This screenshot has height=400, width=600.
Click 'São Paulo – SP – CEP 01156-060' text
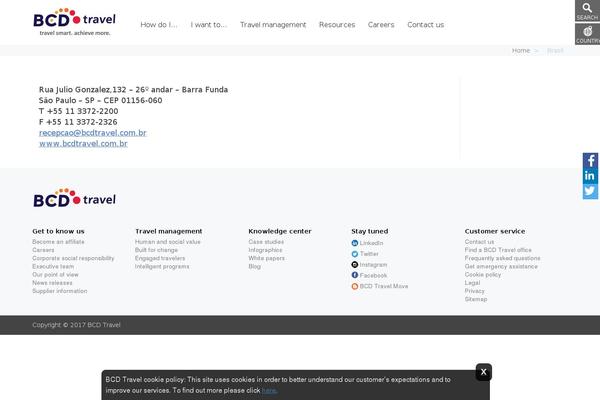pos(100,100)
